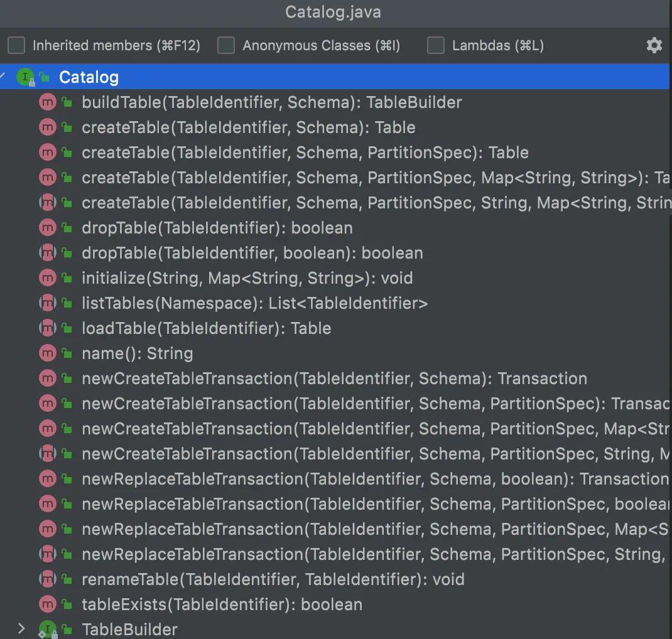Click method icon beside buildTable
Image resolution: width=672 pixels, height=639 pixels.
48,102
